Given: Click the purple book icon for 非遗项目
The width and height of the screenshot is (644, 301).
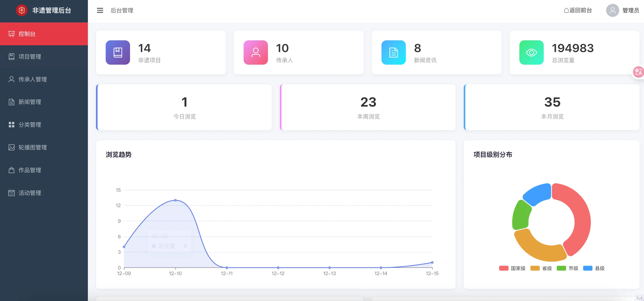Looking at the screenshot, I should click(118, 52).
